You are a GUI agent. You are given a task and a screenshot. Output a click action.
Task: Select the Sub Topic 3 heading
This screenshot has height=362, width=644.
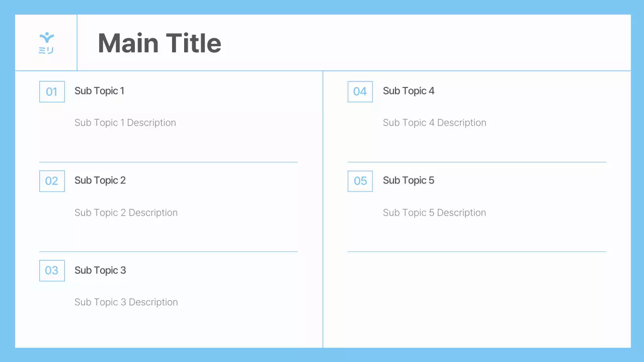pos(100,270)
